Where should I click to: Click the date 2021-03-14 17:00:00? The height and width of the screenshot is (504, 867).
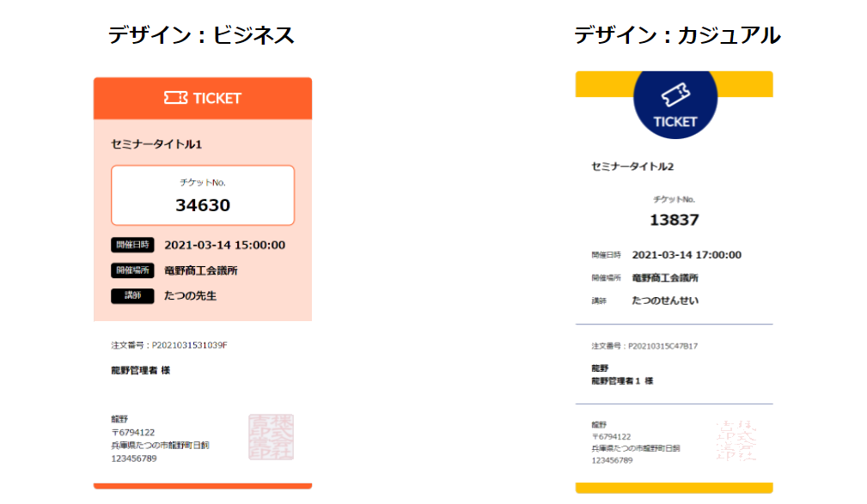point(687,255)
